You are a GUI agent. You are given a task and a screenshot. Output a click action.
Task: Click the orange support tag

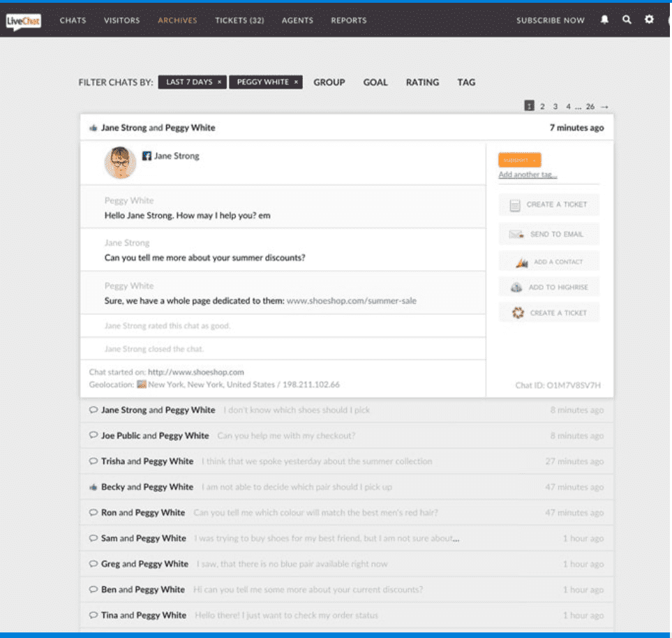(x=519, y=160)
